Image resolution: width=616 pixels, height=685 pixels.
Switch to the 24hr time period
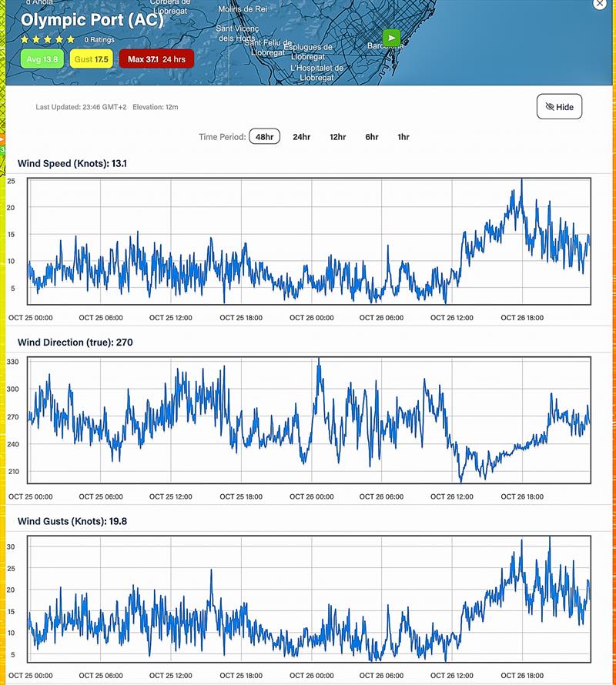(x=301, y=137)
